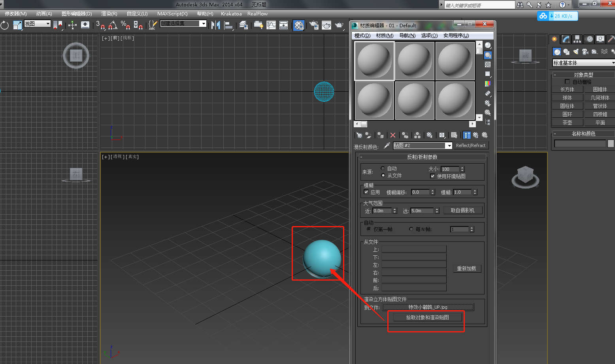Screen dimensions: 615x364
Task: Click the Select and Rotate tool
Action: pos(4,25)
